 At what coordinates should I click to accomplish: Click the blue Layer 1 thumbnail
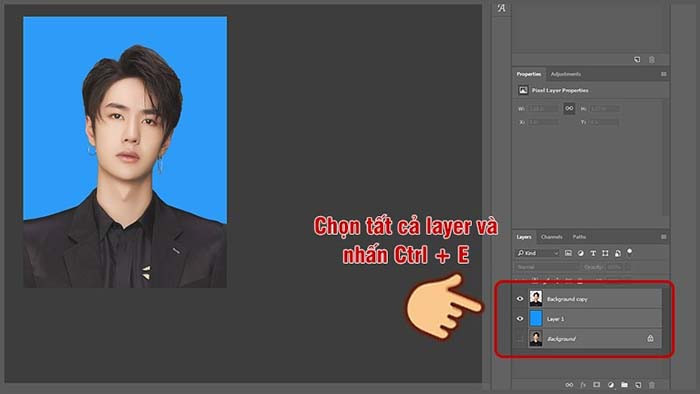[x=536, y=319]
